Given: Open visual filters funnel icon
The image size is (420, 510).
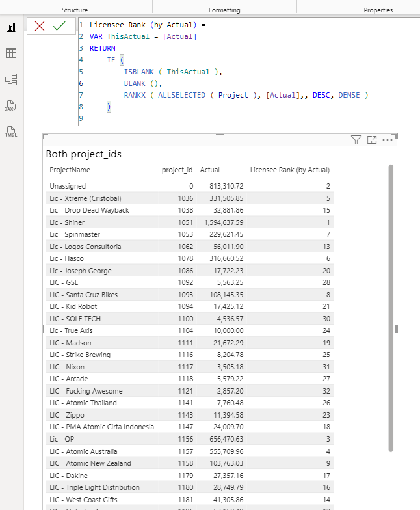Looking at the screenshot, I should [356, 140].
